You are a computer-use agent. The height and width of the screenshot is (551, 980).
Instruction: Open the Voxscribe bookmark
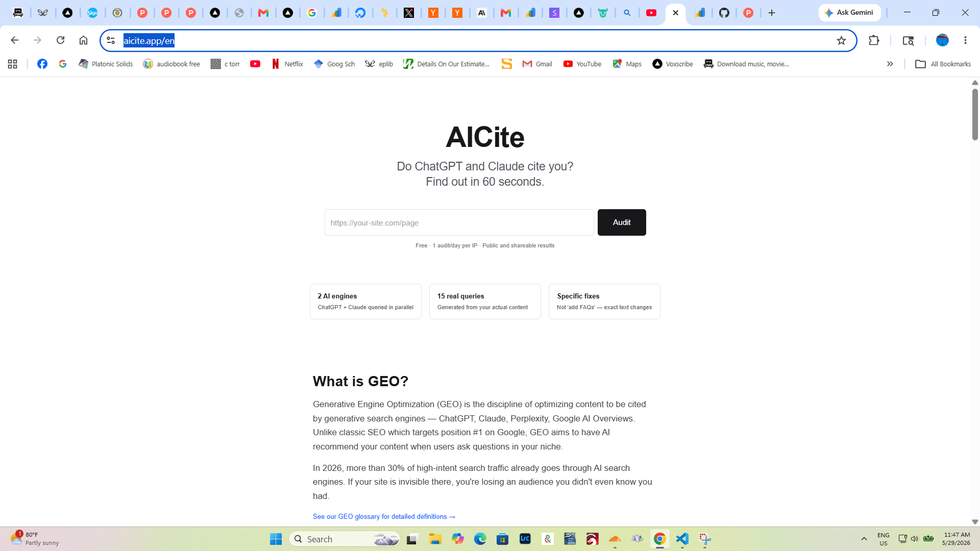coord(672,64)
